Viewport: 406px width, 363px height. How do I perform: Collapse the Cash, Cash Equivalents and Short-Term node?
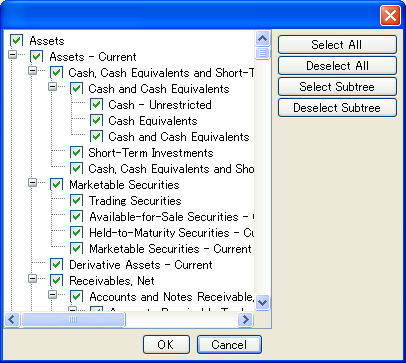coord(32,70)
